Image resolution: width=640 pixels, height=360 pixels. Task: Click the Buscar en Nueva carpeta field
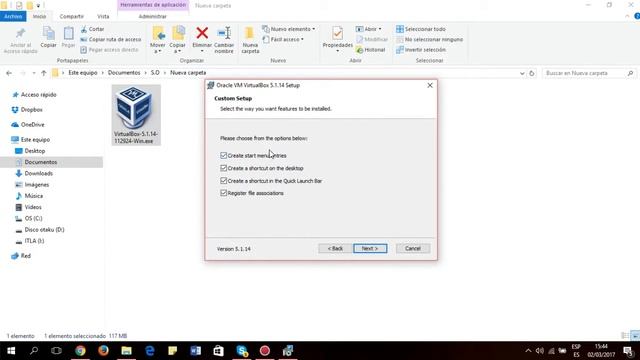point(589,73)
